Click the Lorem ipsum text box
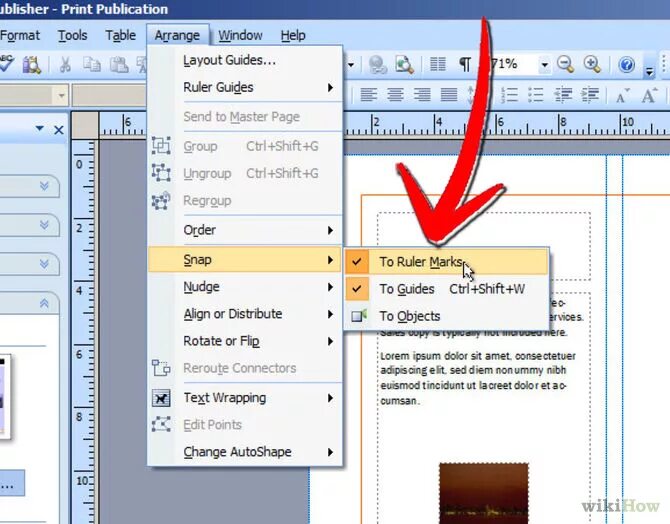 (x=484, y=378)
